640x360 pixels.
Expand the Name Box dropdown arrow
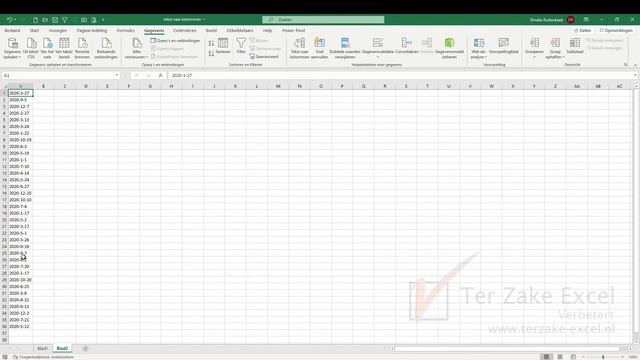click(x=116, y=76)
